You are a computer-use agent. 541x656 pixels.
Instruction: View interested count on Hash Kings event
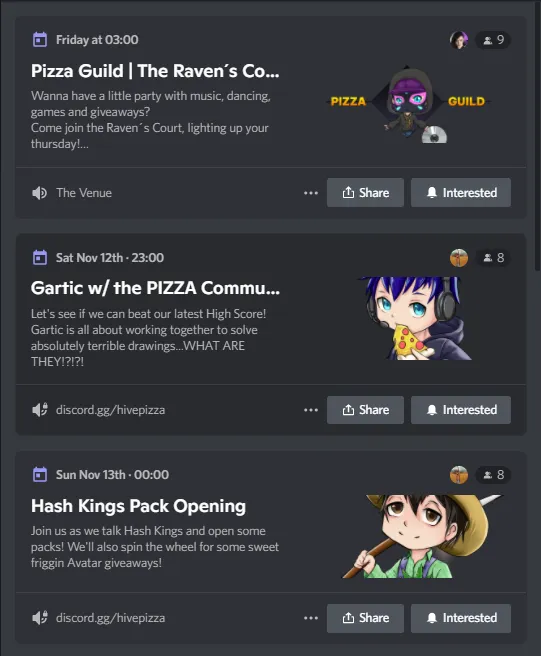[x=493, y=475]
